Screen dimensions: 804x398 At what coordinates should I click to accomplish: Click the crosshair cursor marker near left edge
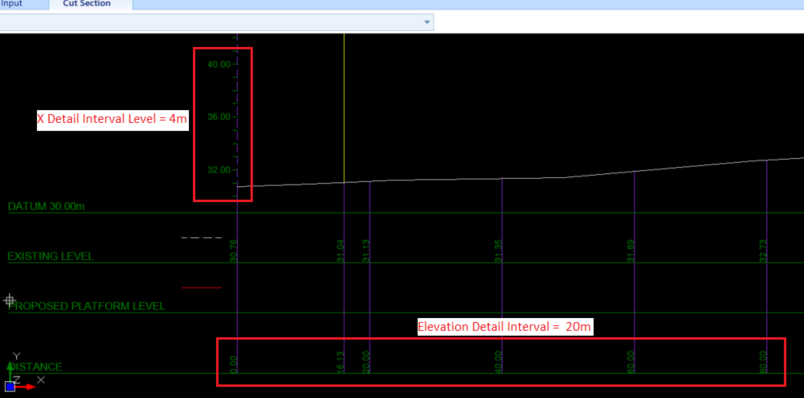point(9,300)
